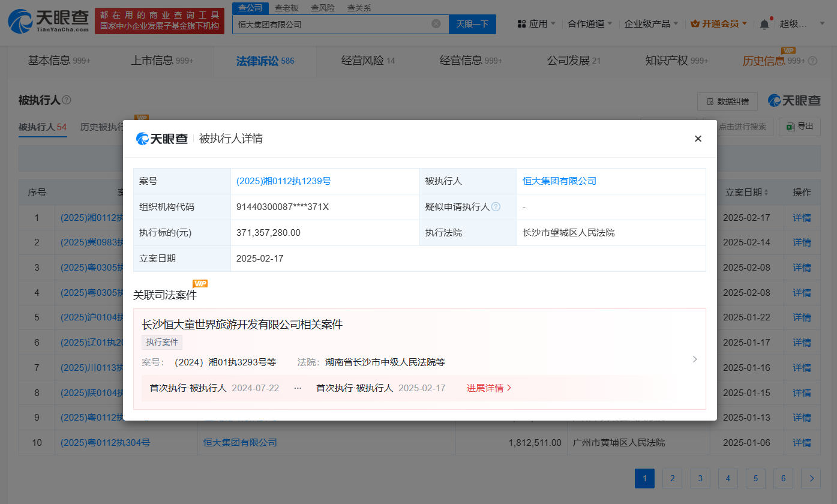837x504 pixels.
Task: Open 长沙恒大童世界旅游开发有限公司相关案件 title
Action: coord(242,325)
